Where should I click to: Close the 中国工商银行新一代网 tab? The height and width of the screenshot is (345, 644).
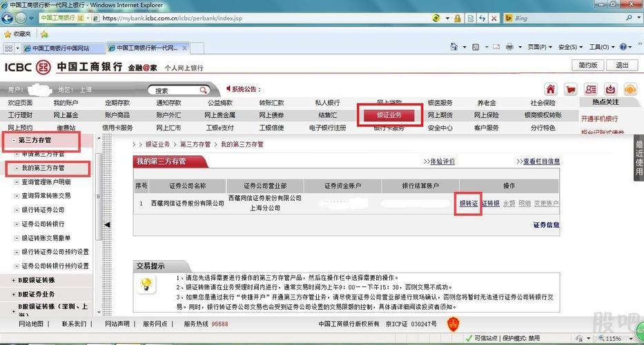(184, 48)
